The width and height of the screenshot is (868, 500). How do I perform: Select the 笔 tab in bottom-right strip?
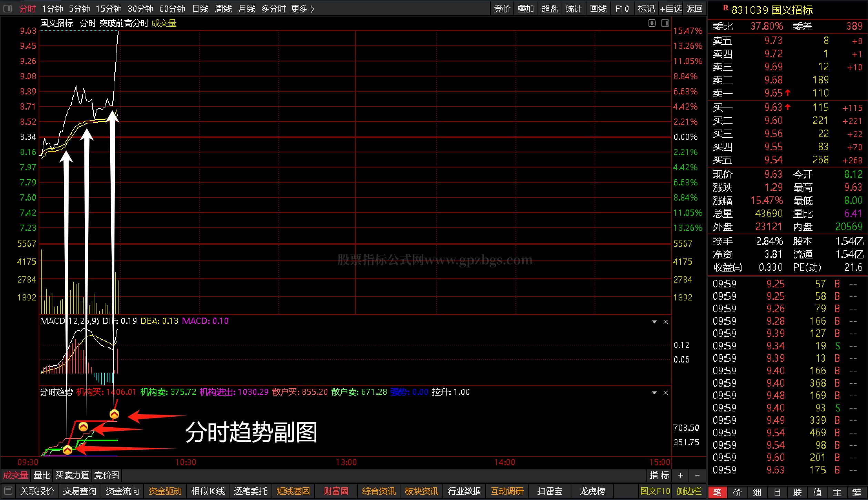tap(717, 492)
